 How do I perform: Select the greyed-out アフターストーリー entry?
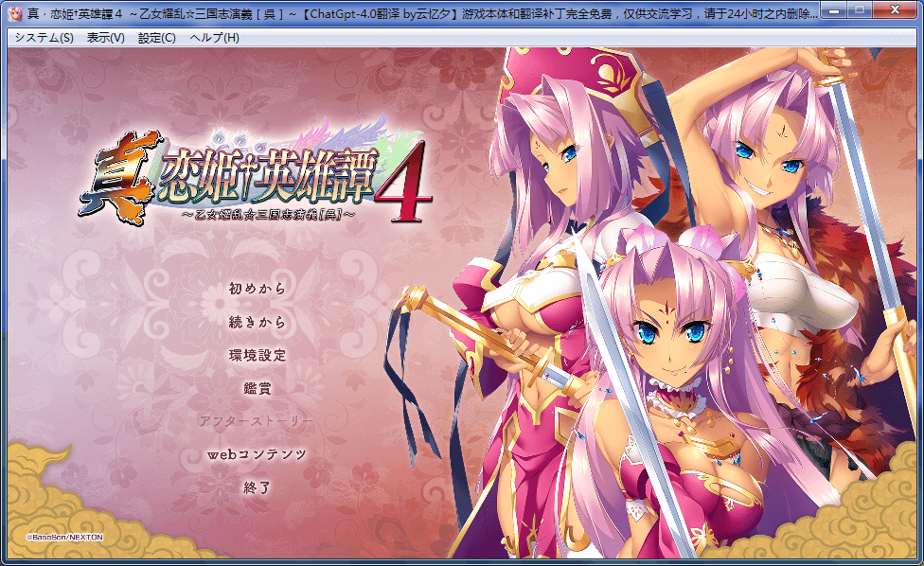click(257, 421)
